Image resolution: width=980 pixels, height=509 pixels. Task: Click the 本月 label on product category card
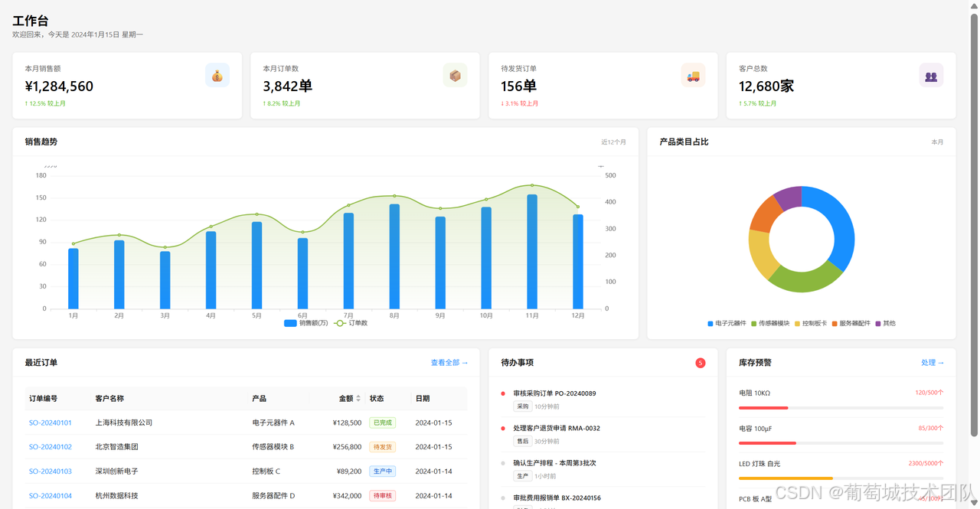click(937, 142)
